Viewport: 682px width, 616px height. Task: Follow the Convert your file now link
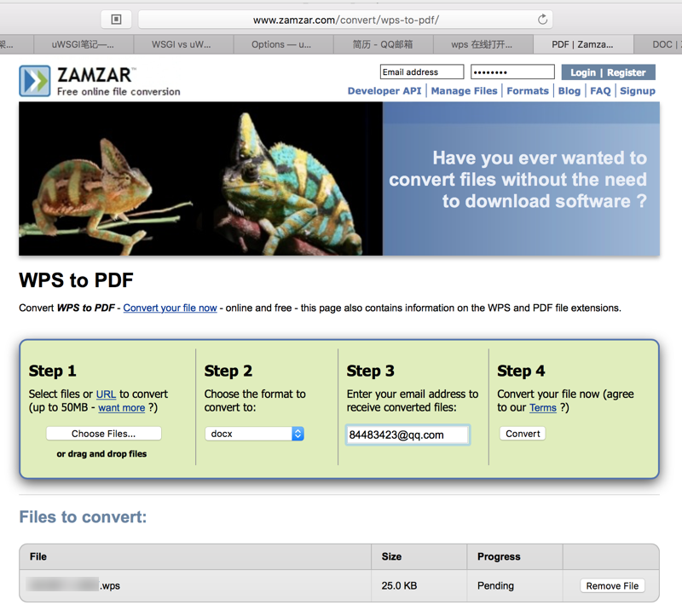(170, 308)
